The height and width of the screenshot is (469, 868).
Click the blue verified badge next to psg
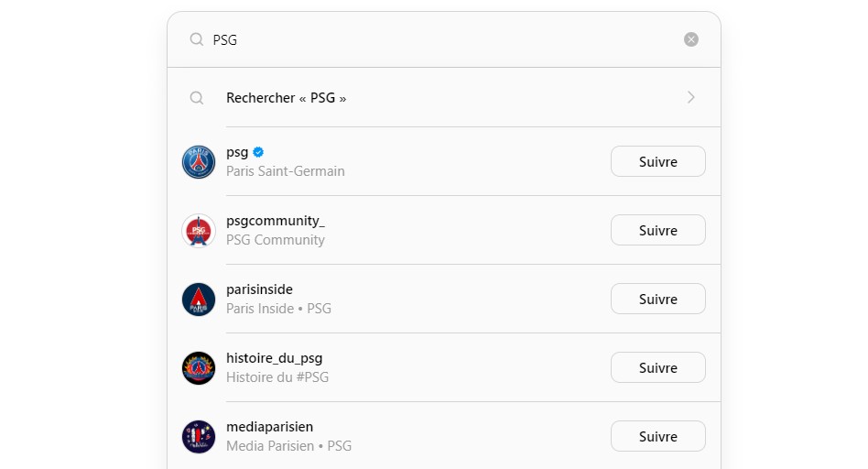click(258, 152)
